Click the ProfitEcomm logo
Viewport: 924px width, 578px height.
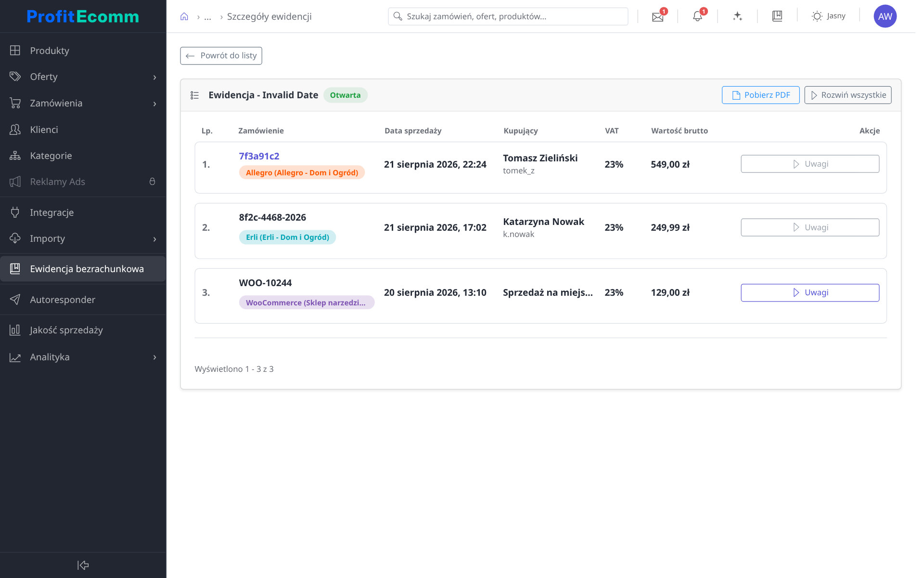pyautogui.click(x=83, y=16)
